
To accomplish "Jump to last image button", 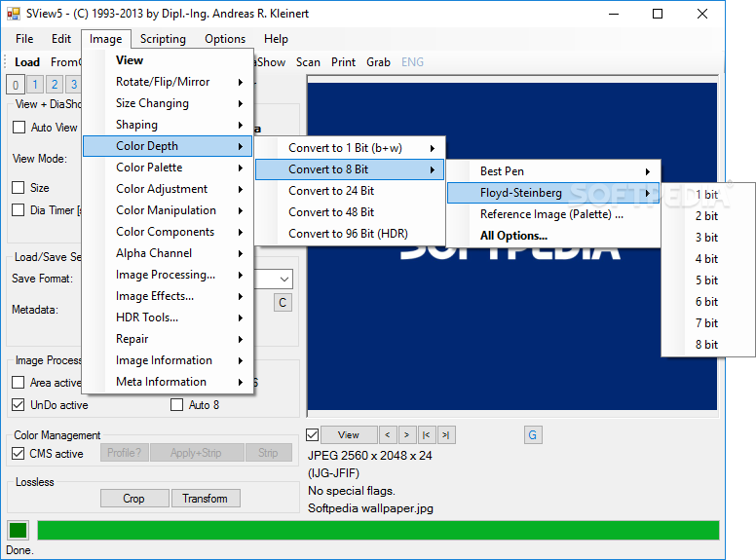I will 446,434.
